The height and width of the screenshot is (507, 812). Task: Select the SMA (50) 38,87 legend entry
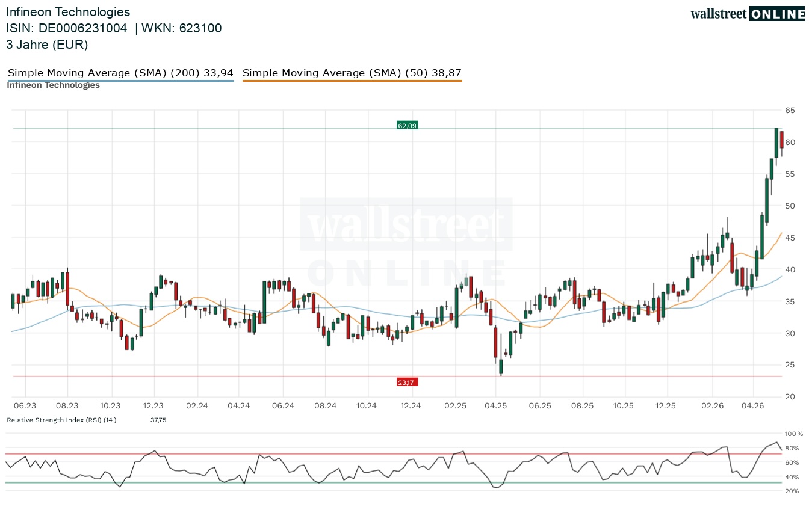tap(352, 73)
